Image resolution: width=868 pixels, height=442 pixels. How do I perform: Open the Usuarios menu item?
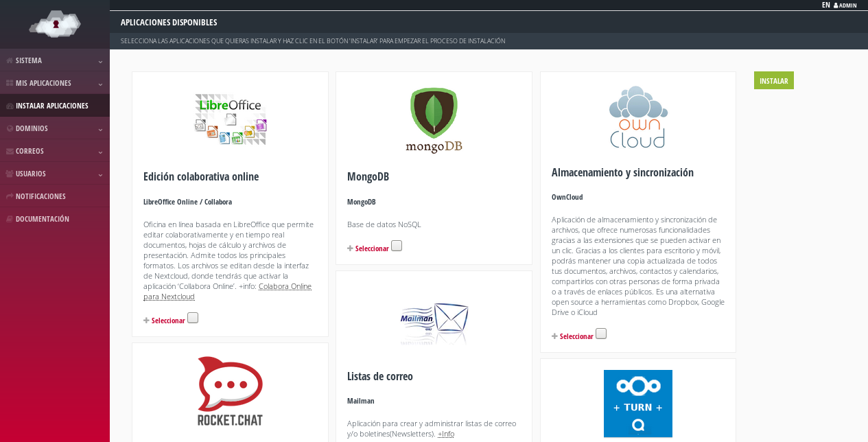coord(55,174)
